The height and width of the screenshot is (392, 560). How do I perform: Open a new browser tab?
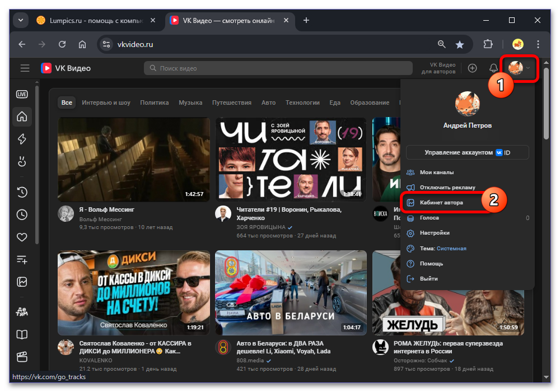pos(306,20)
